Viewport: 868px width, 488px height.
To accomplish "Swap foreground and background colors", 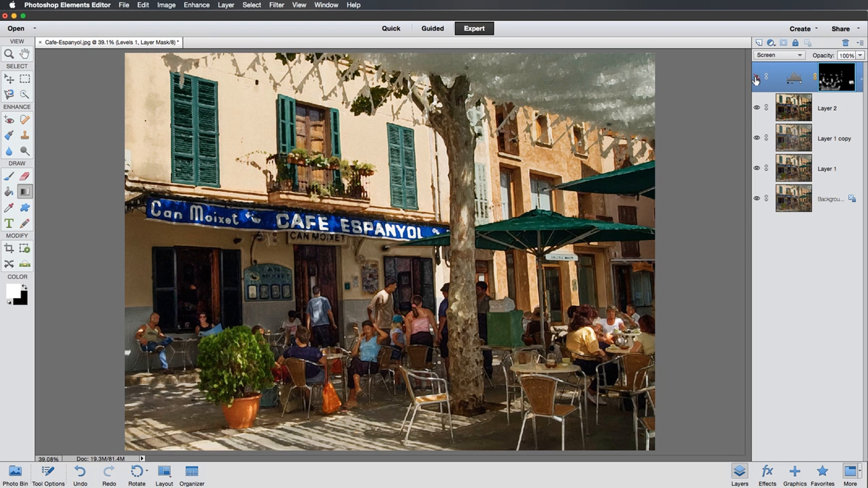I will [24, 287].
